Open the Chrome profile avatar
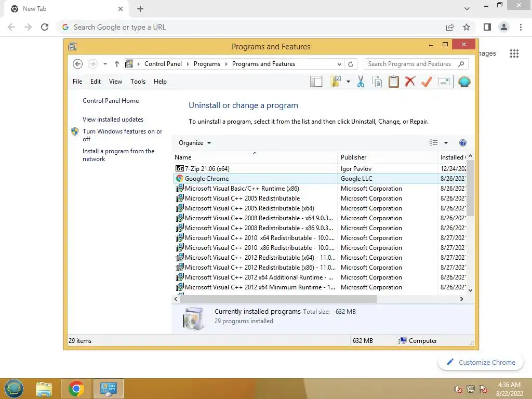 (x=504, y=27)
